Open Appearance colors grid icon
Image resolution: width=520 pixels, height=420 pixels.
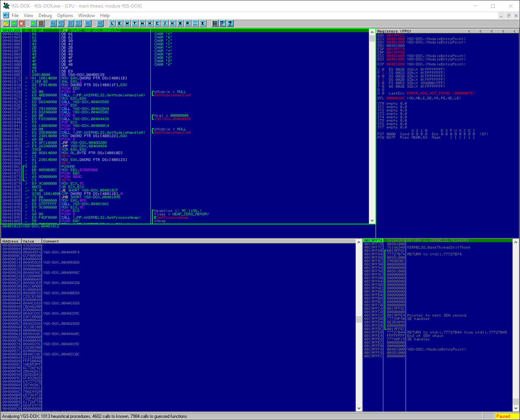tap(222, 23)
